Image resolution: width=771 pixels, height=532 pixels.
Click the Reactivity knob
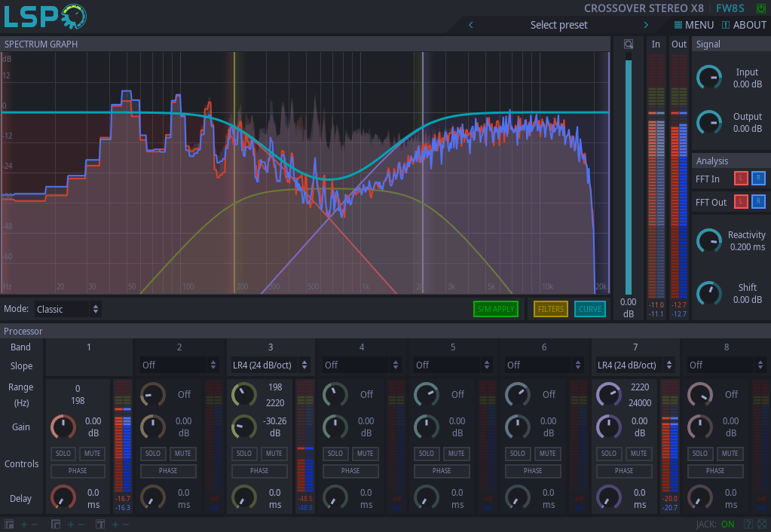709,241
